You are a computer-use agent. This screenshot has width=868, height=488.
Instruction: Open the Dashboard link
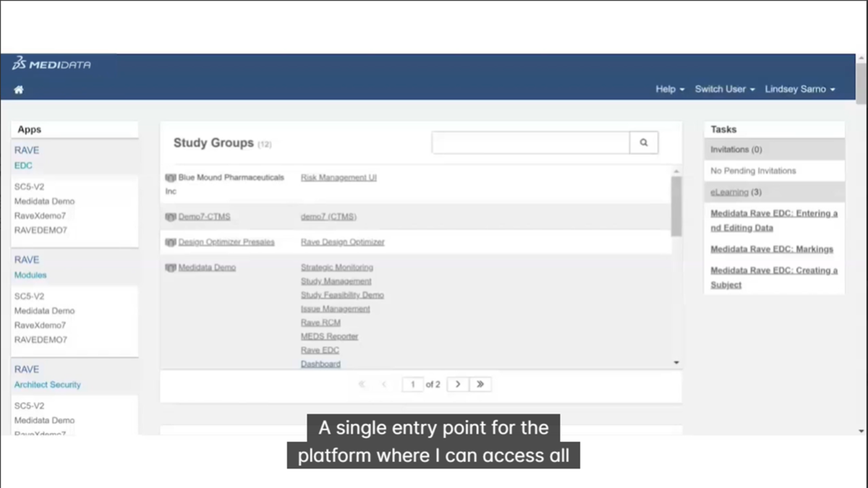(320, 364)
